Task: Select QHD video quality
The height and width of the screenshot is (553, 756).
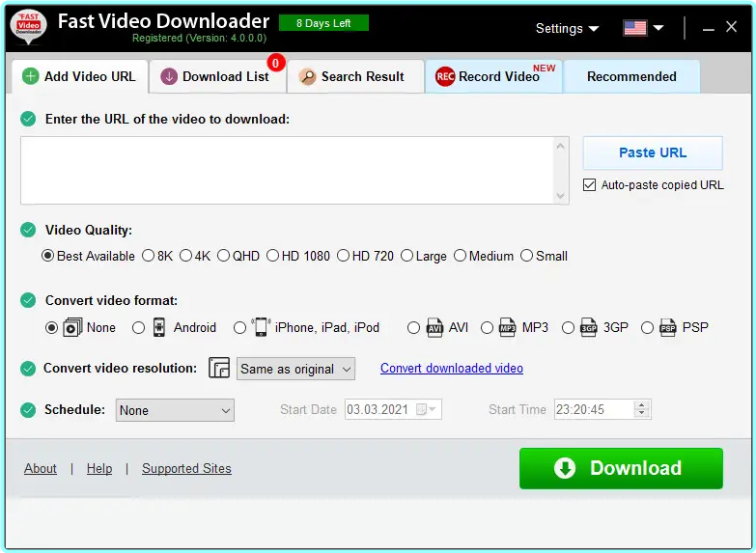Action: (x=223, y=256)
